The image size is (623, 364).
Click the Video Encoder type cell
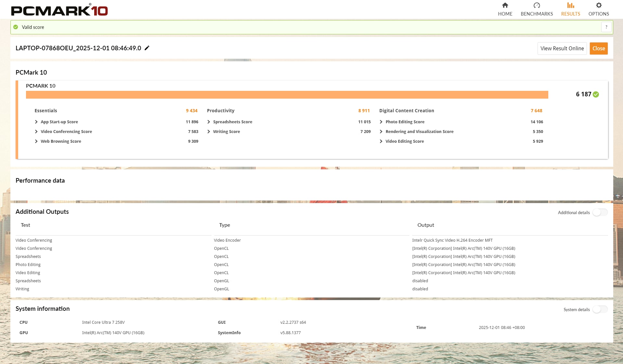tap(227, 240)
